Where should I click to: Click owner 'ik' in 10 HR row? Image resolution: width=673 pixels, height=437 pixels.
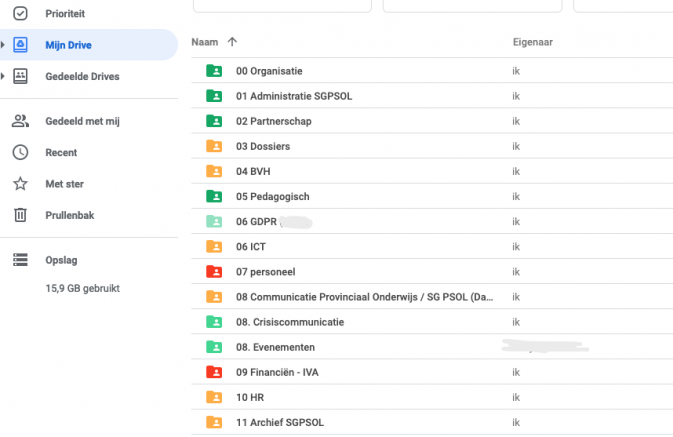pyautogui.click(x=516, y=397)
